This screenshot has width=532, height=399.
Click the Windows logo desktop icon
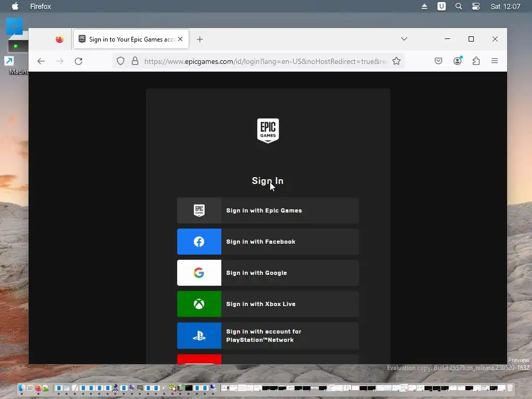[x=14, y=26]
